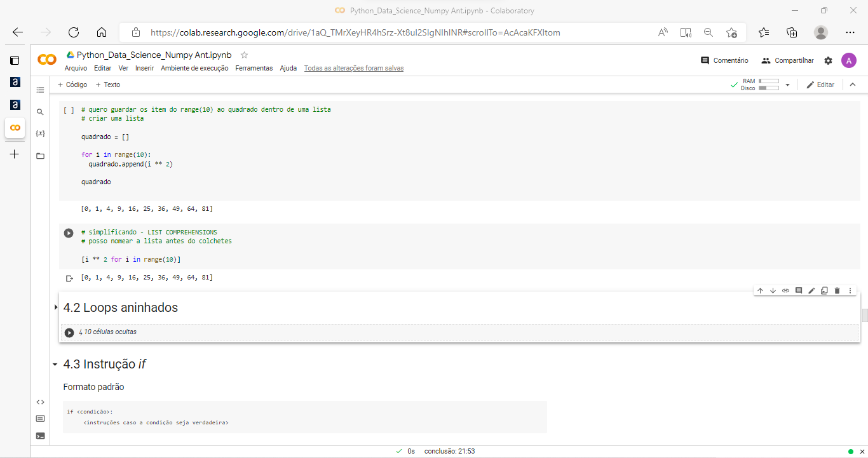Open browser Collections icon
This screenshot has width=868, height=458.
[792, 32]
